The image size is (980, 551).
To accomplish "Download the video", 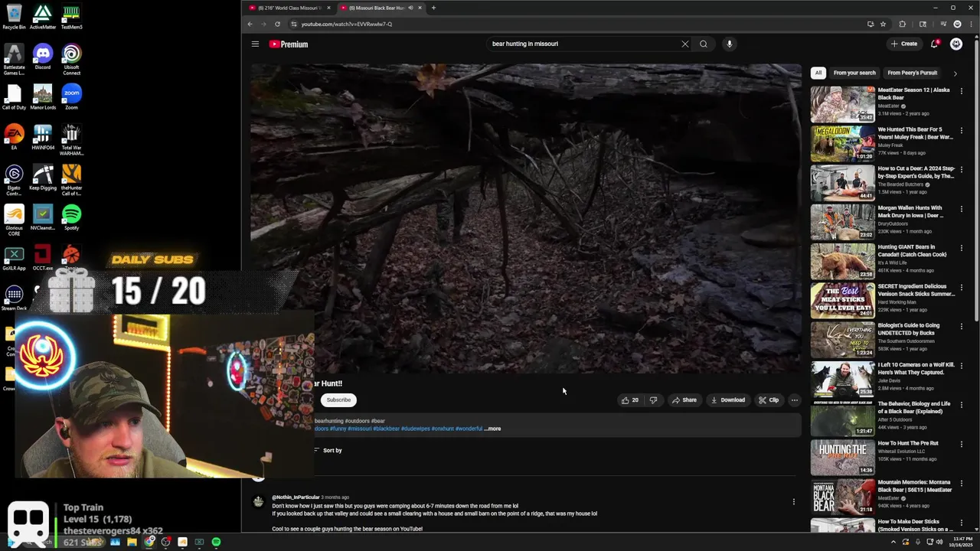I will click(728, 399).
